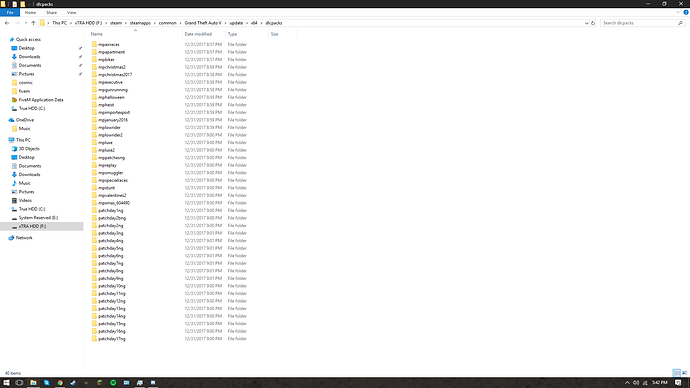This screenshot has width=690, height=388.
Task: Open the Windows Start menu
Action: coord(6,383)
